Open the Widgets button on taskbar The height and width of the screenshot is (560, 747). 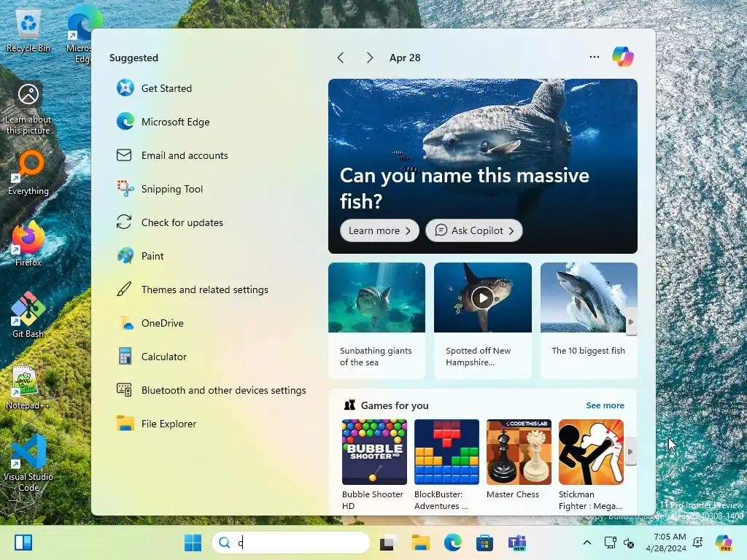(23, 542)
